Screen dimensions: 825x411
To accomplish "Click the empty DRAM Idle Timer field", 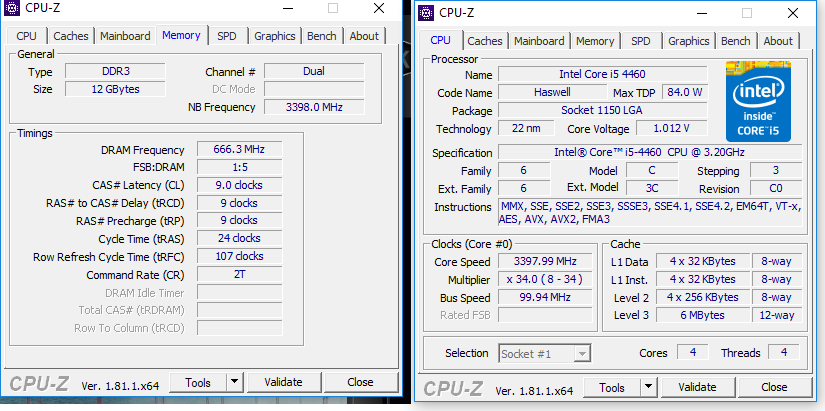I will (x=239, y=293).
